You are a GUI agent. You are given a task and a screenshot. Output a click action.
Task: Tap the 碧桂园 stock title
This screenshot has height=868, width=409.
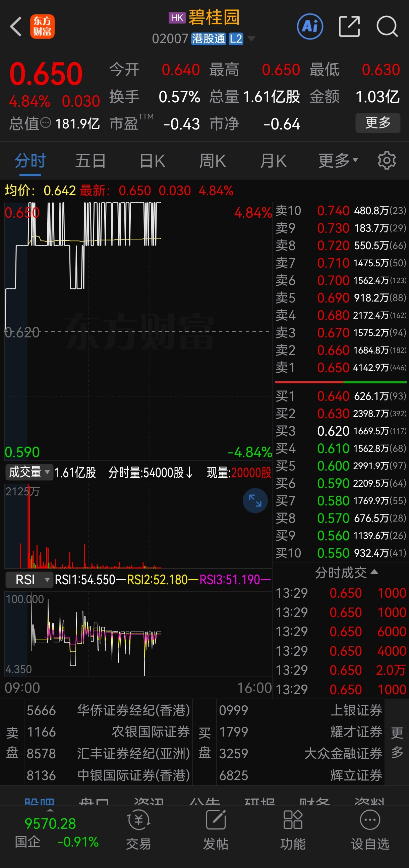tap(214, 17)
